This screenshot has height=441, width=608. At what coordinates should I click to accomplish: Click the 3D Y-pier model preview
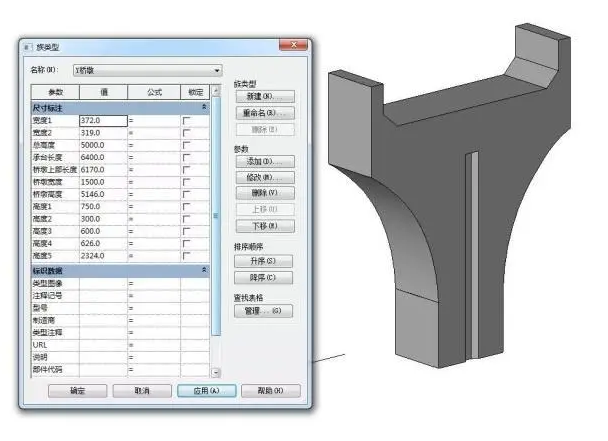coord(450,196)
